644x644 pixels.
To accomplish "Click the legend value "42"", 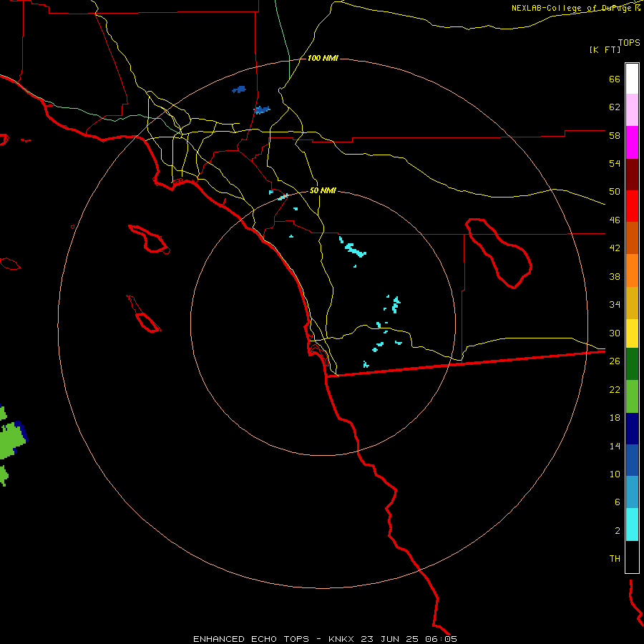I will (x=615, y=248).
